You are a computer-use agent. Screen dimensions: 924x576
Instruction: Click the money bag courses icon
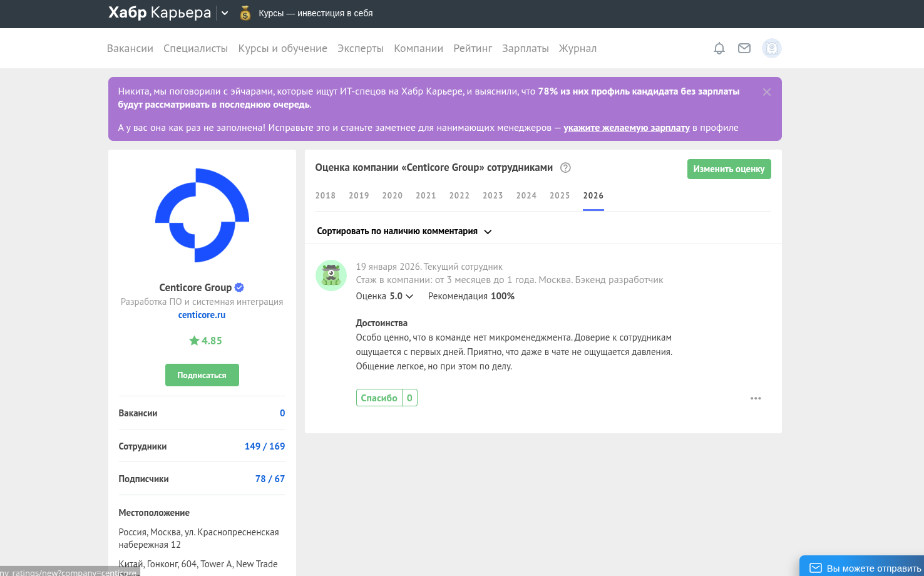click(x=245, y=13)
